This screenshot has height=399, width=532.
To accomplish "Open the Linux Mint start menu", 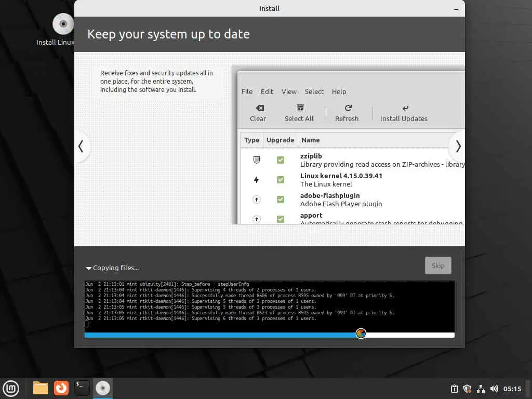I will click(11, 389).
